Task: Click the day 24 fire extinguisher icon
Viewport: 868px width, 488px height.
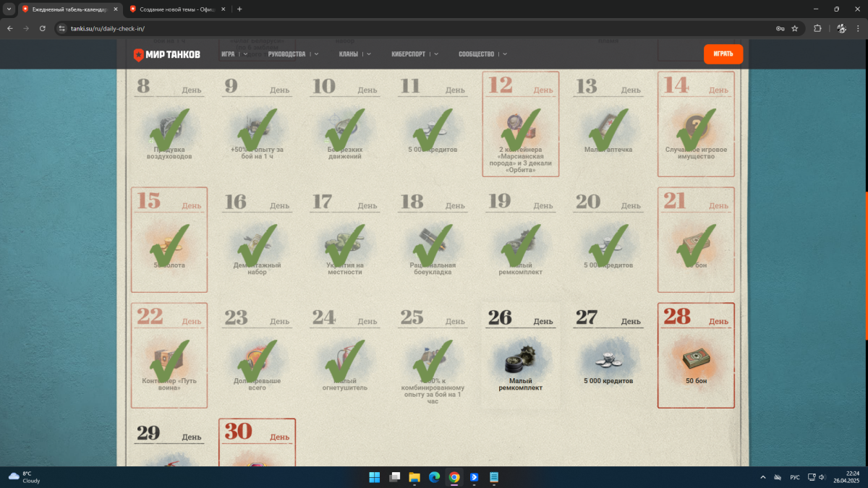Action: pyautogui.click(x=345, y=360)
